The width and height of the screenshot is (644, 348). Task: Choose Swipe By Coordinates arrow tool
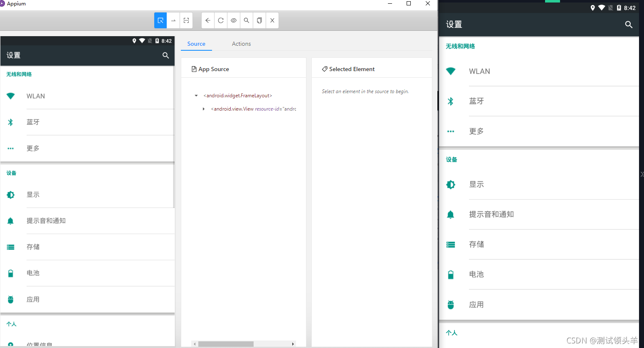coord(173,20)
